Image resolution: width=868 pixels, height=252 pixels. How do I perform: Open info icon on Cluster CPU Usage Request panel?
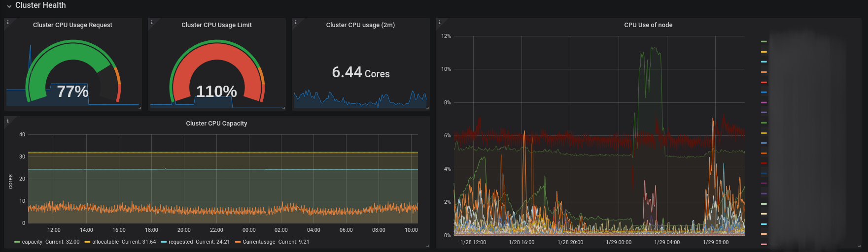tap(7, 22)
